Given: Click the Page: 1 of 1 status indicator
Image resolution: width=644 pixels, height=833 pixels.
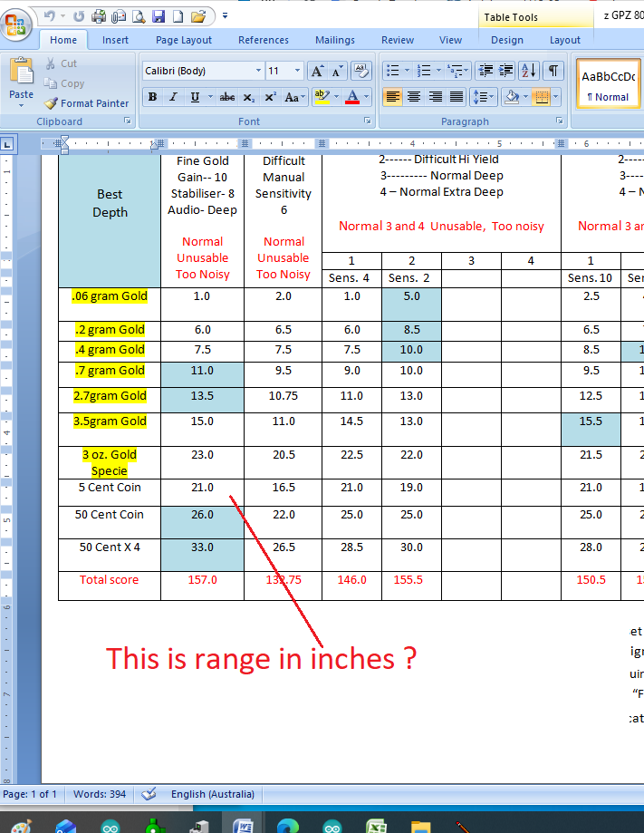Looking at the screenshot, I should tap(30, 794).
